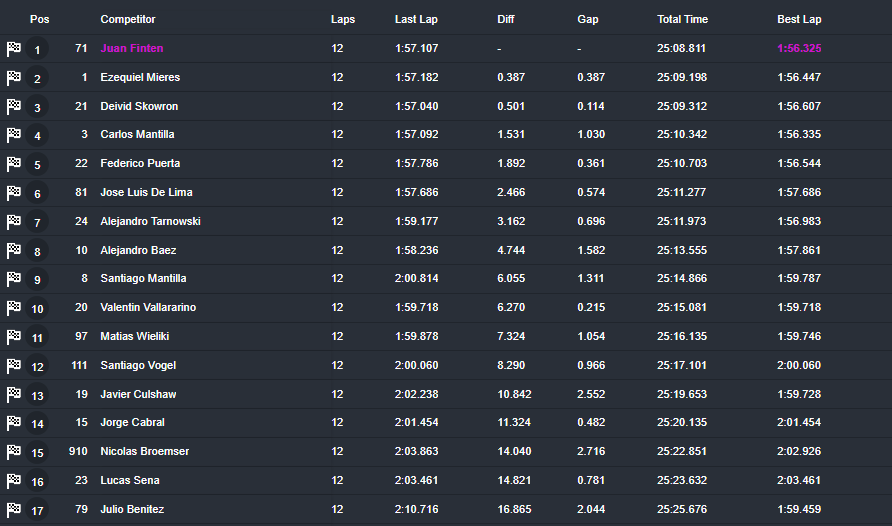Sort by the Total Time column header

[682, 19]
